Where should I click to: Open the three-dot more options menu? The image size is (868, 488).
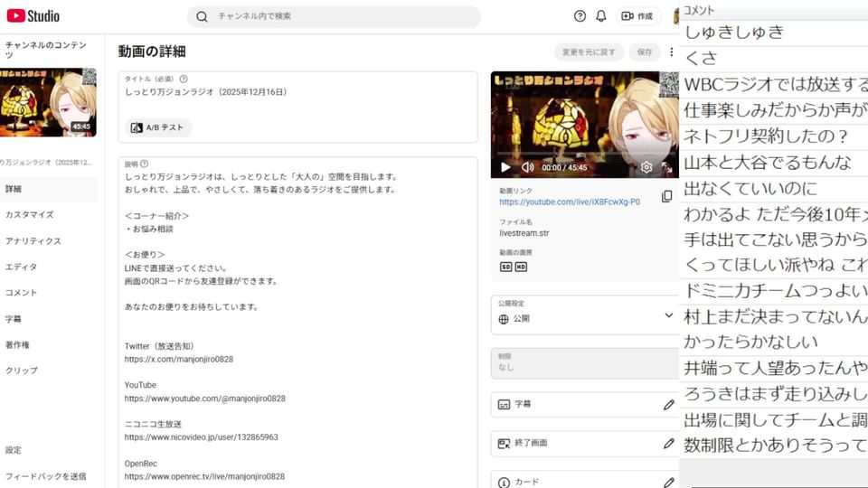[672, 52]
